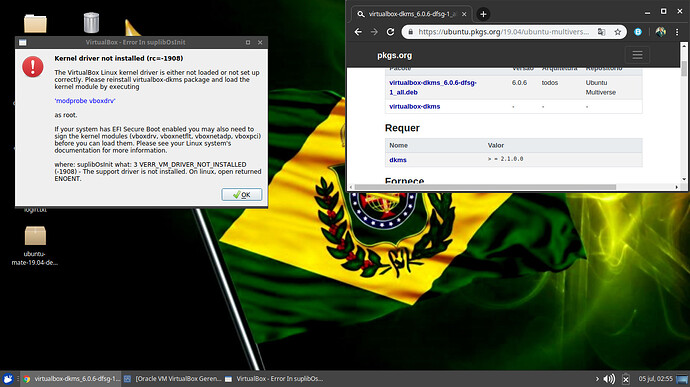Click OK in VirtualBox error dialog
This screenshot has width=690, height=387.
pos(242,195)
